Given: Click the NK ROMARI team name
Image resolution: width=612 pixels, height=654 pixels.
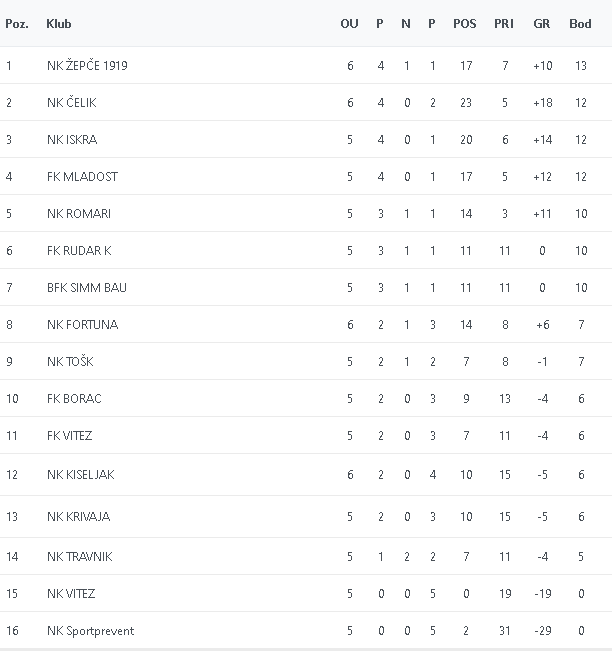Looking at the screenshot, I should 79,214.
